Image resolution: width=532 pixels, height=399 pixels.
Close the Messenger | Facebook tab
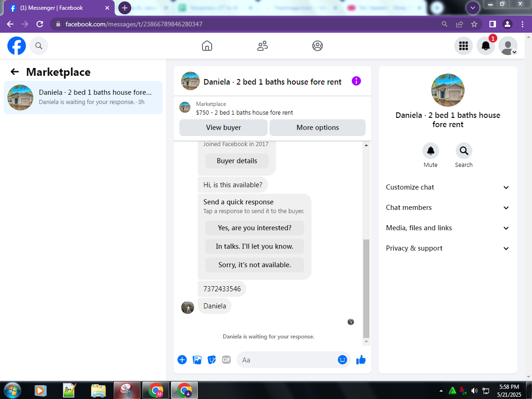tap(107, 8)
